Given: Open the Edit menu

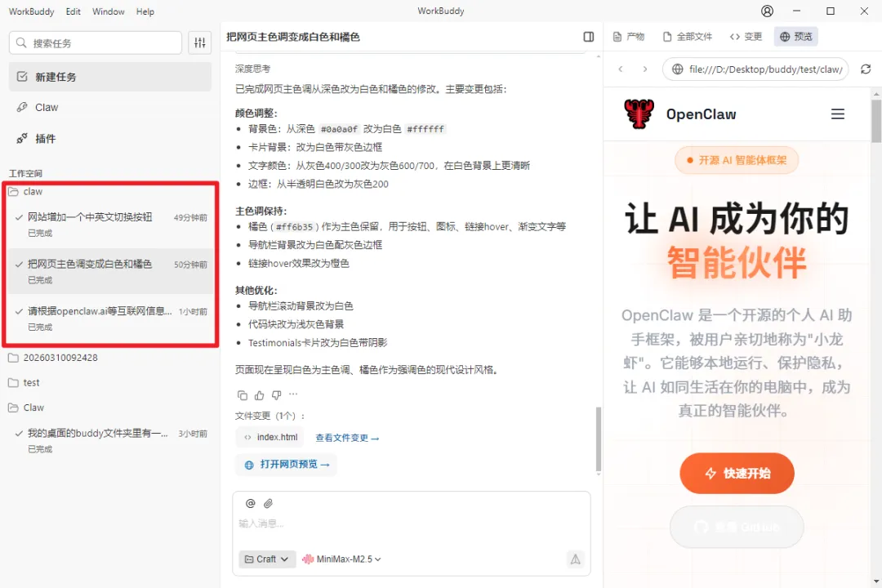Looking at the screenshot, I should point(73,11).
